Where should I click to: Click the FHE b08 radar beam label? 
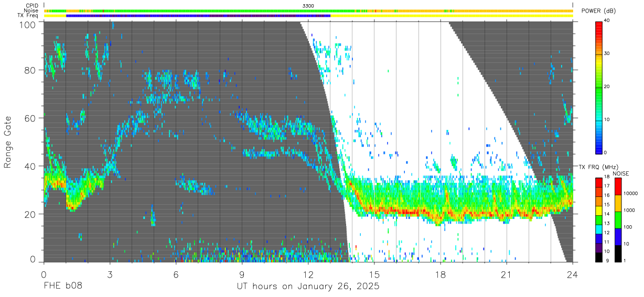click(62, 287)
